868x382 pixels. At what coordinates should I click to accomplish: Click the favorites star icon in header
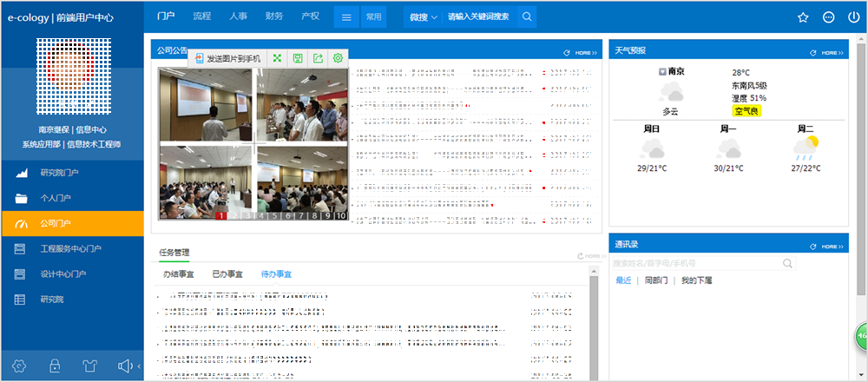pyautogui.click(x=803, y=17)
